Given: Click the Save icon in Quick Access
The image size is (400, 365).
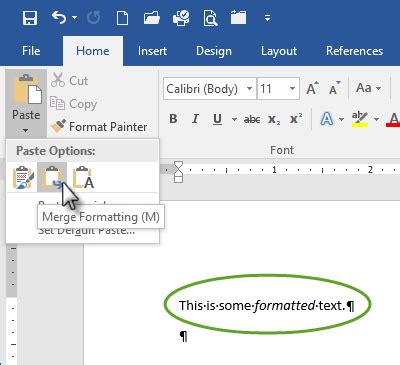Looking at the screenshot, I should 30,18.
